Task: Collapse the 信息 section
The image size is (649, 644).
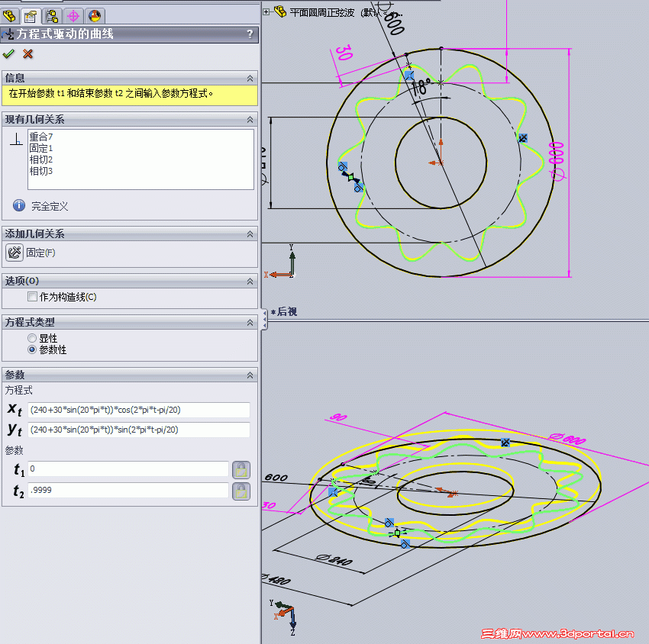Action: point(249,78)
